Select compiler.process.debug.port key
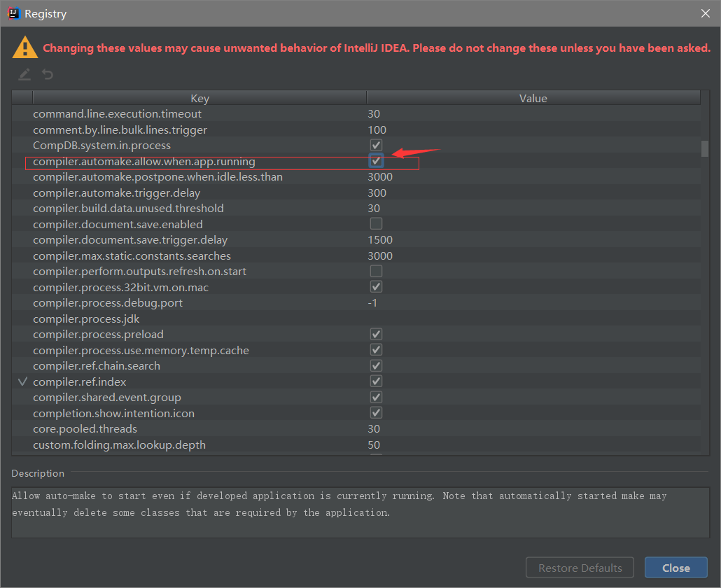The height and width of the screenshot is (588, 721). [x=108, y=303]
